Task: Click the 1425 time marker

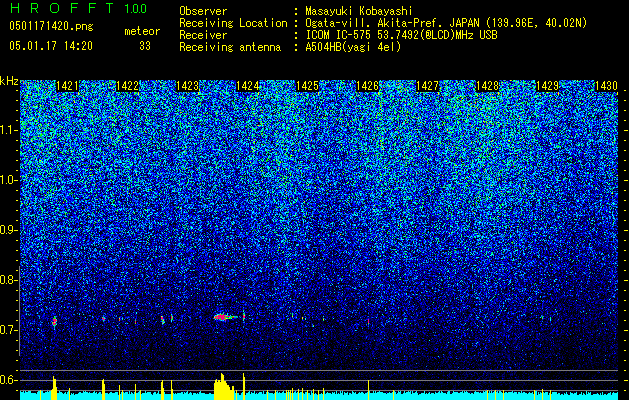Action: [x=307, y=86]
